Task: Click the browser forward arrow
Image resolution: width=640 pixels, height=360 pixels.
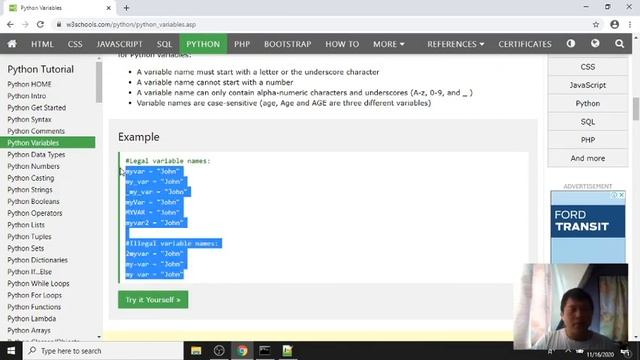Action: (x=25, y=24)
